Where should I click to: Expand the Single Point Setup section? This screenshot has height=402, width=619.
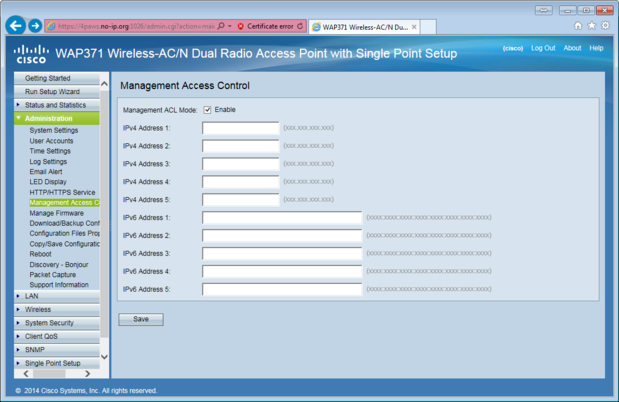point(57,363)
